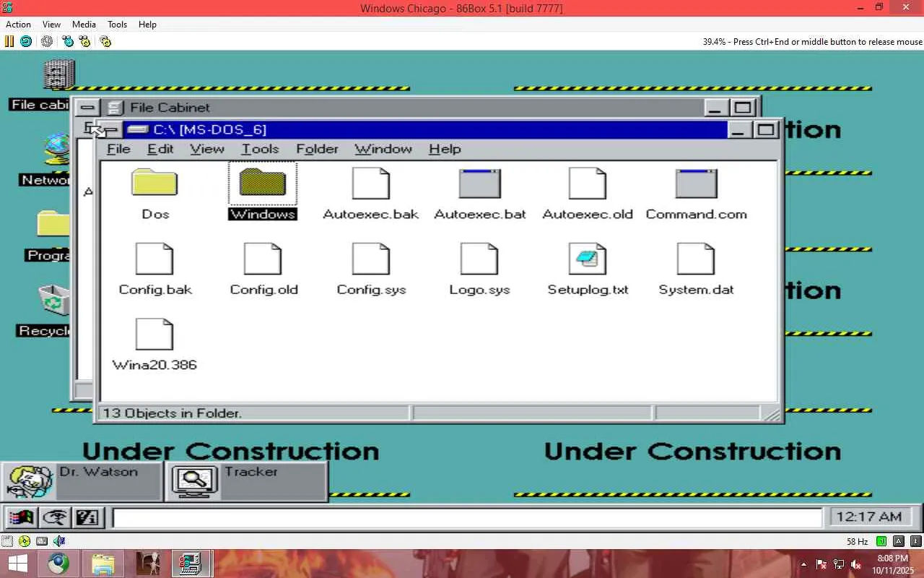
Task: Click the Action Center flag in host tray
Action: pyautogui.click(x=821, y=564)
